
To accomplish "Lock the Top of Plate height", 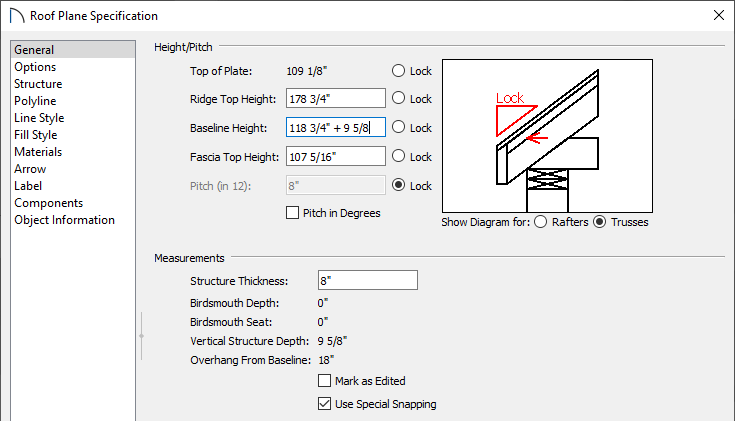I will pos(398,71).
